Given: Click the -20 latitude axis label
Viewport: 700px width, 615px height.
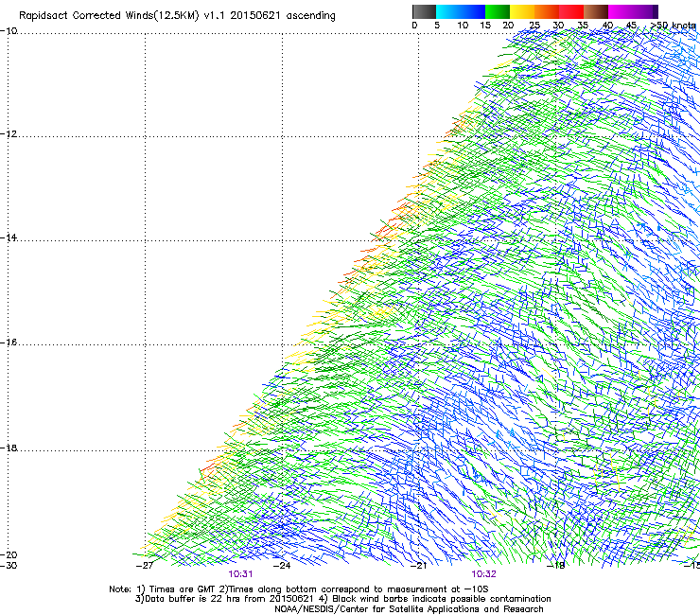Looking at the screenshot, I should [9, 554].
